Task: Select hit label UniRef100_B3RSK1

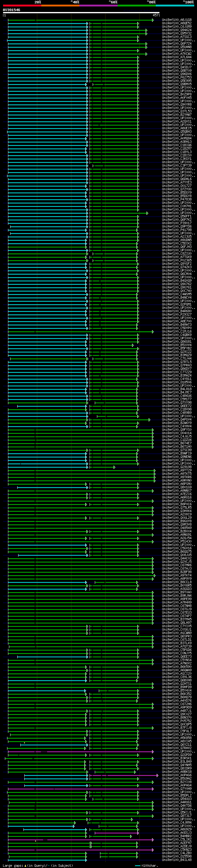Action: click(177, 758)
